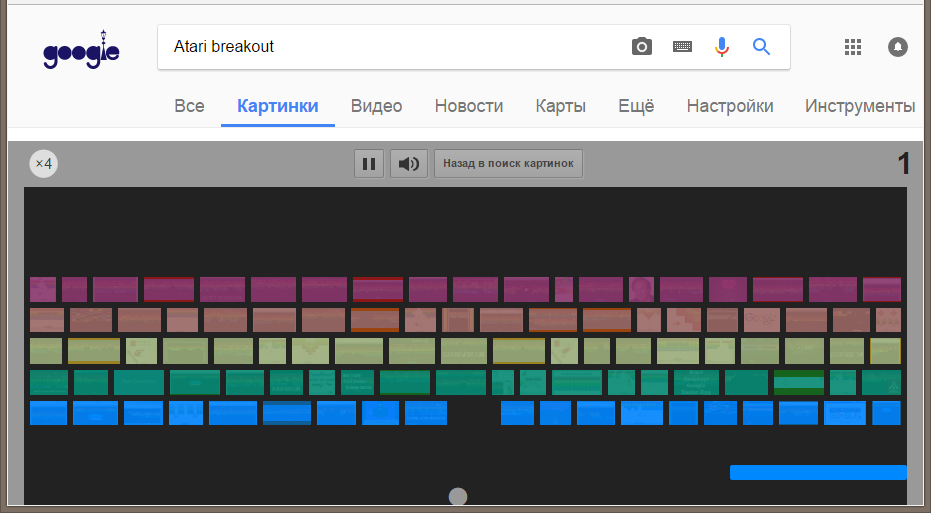The width and height of the screenshot is (931, 513).
Task: Open Настройки menu
Action: [730, 106]
